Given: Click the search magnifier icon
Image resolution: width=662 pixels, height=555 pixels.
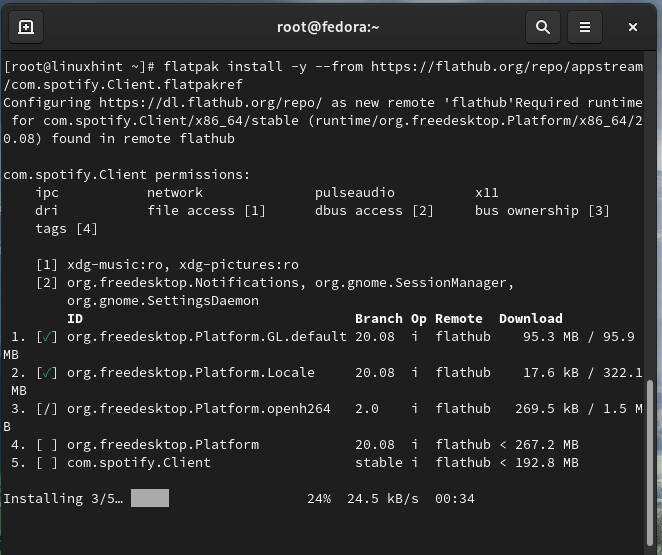Looking at the screenshot, I should pyautogui.click(x=543, y=27).
